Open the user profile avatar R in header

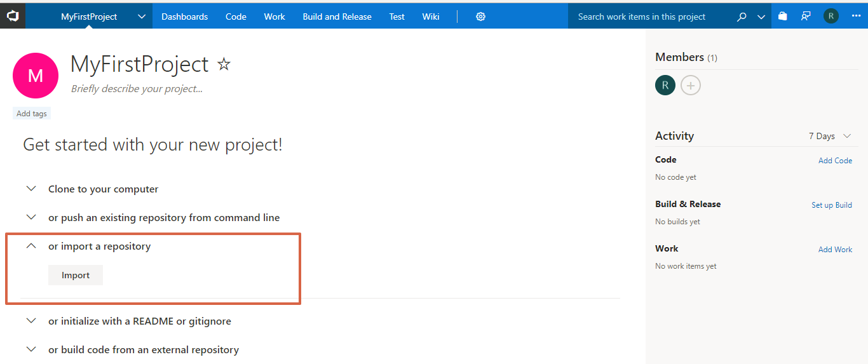(x=831, y=17)
